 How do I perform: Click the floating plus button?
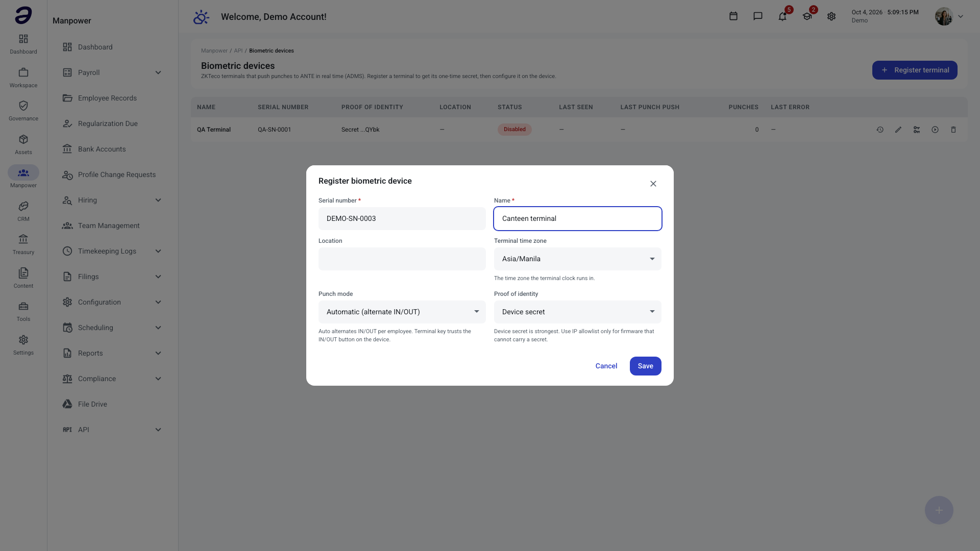[x=939, y=510]
